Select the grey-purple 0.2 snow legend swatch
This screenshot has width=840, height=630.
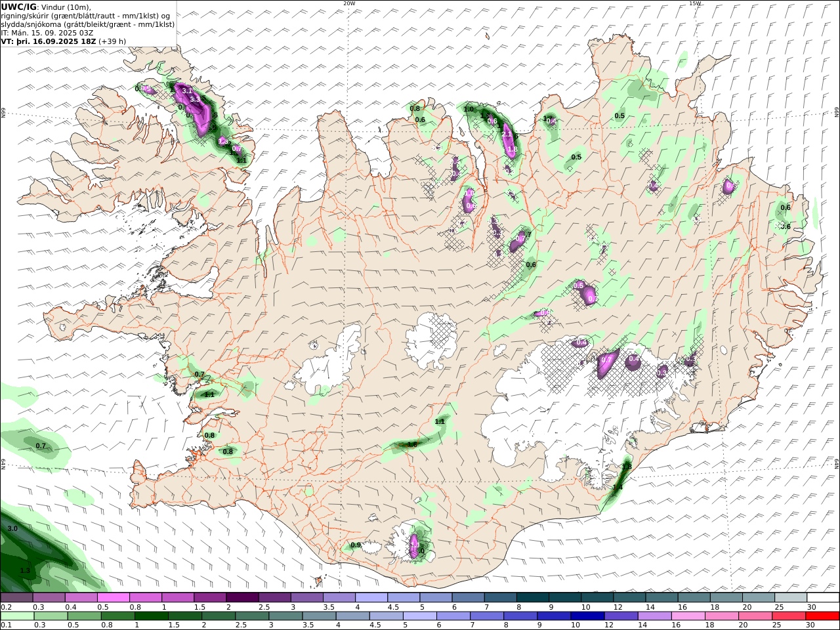pos(17,598)
